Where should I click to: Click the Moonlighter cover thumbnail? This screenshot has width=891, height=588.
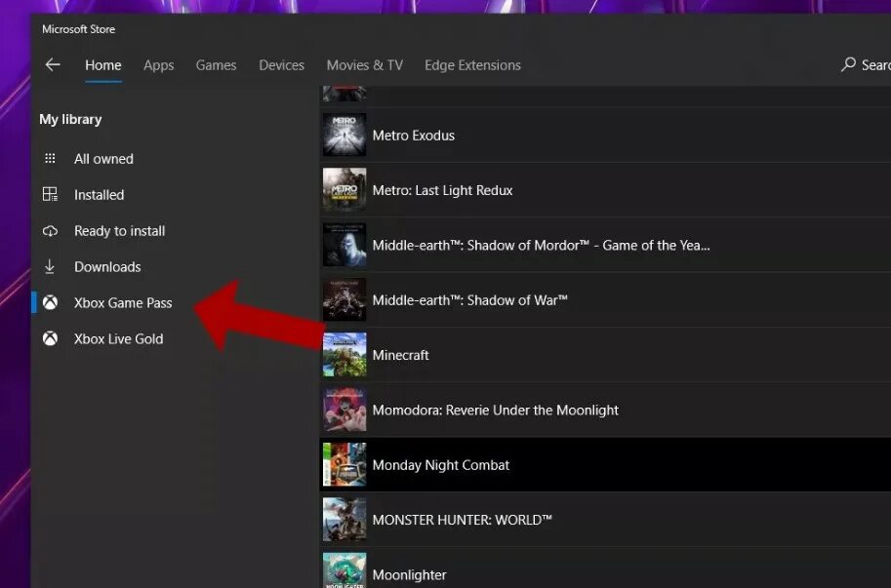344,570
